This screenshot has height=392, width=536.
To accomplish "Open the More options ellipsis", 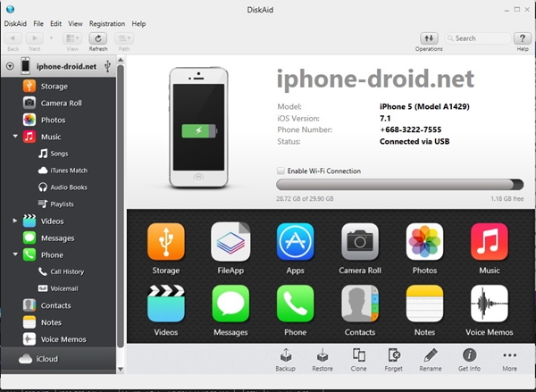I will pyautogui.click(x=510, y=355).
